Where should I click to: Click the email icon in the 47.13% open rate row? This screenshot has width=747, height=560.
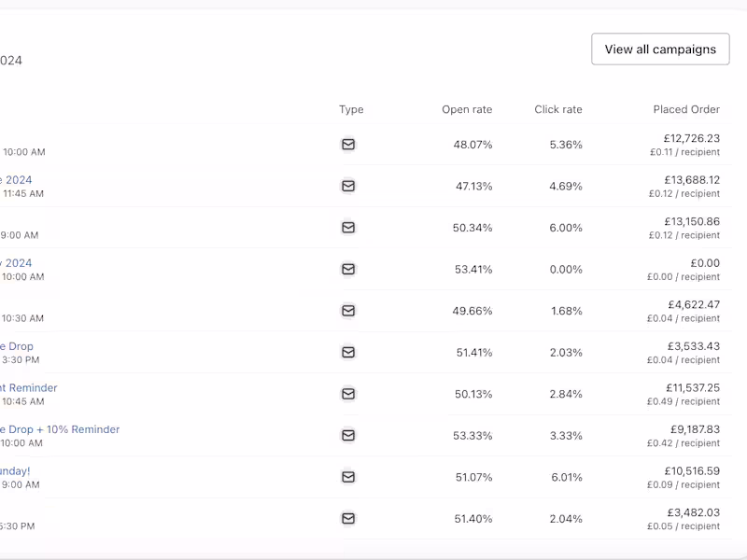[348, 186]
